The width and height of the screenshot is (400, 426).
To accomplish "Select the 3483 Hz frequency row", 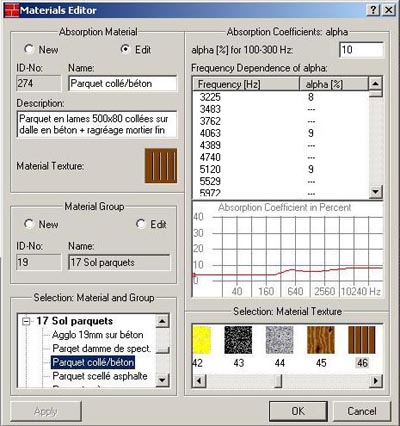I will 281,109.
